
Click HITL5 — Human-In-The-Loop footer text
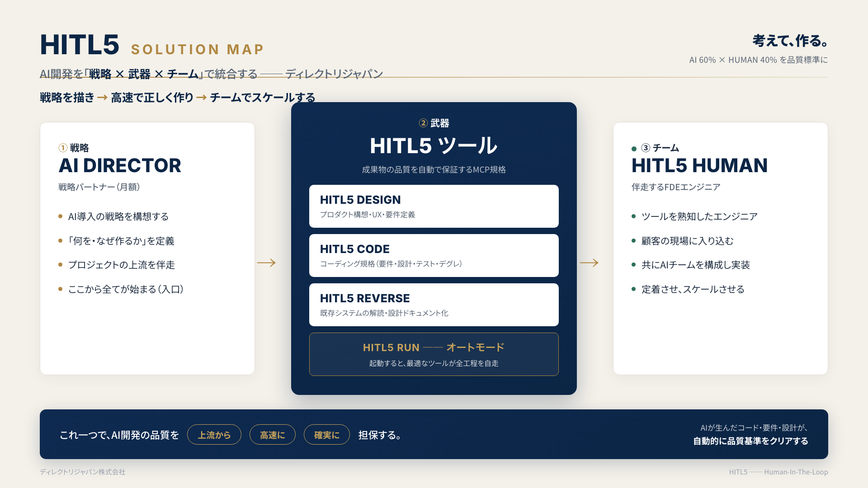click(x=778, y=472)
